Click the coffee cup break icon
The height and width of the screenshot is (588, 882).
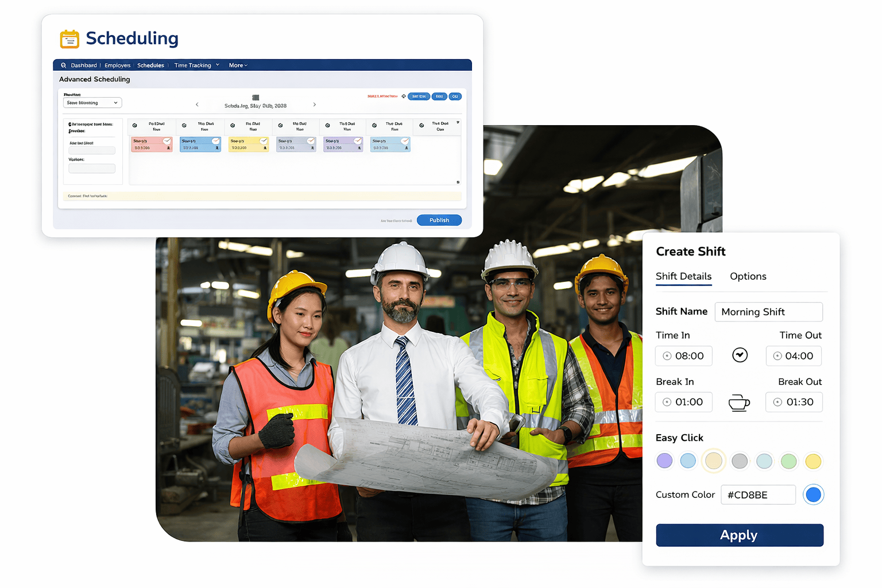tap(739, 403)
